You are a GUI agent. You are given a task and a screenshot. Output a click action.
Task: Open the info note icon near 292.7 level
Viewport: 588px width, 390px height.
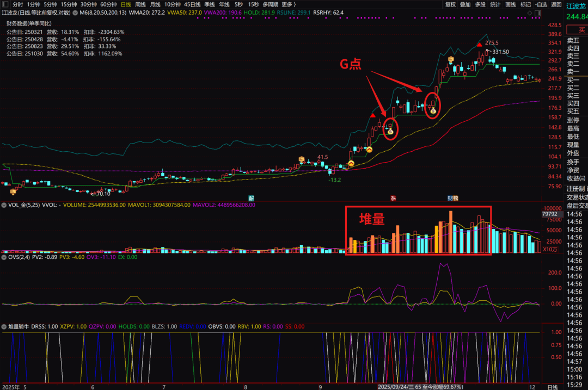click(x=451, y=59)
